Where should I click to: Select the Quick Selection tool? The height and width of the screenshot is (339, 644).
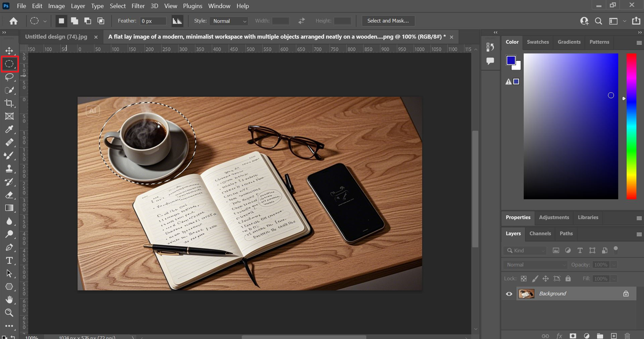coord(9,90)
